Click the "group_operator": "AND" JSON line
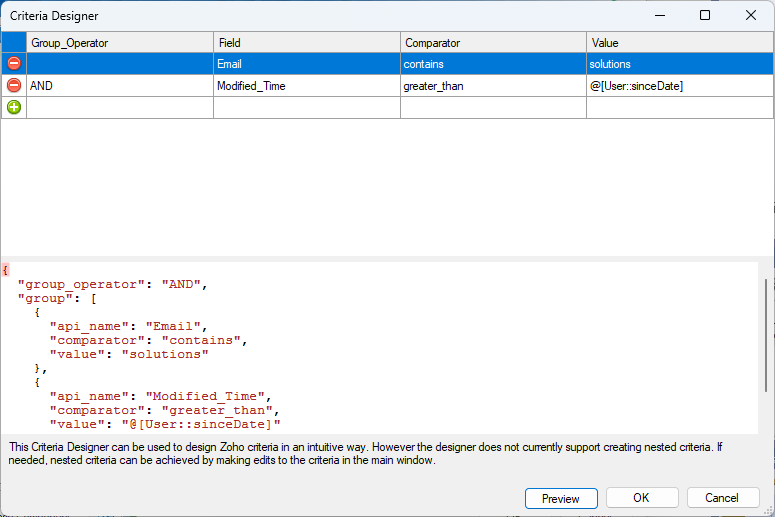 [113, 284]
